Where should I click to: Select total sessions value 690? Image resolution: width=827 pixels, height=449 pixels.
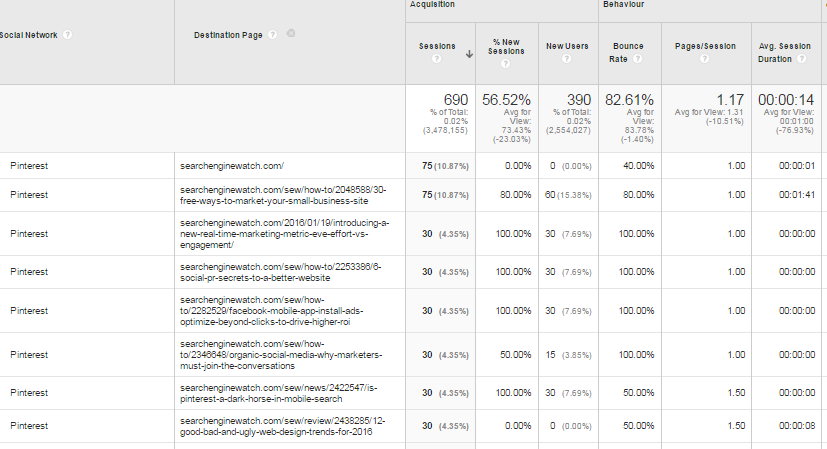pos(456,100)
